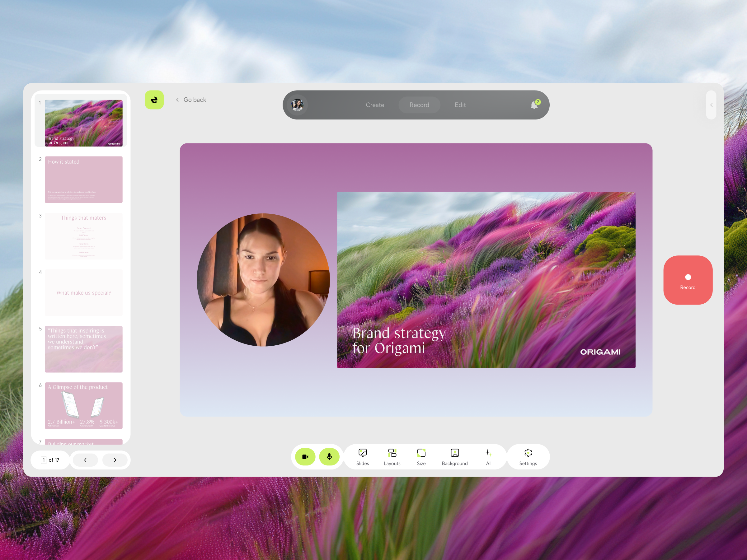Click the green app logo icon
Image resolution: width=747 pixels, height=560 pixels.
(x=154, y=100)
